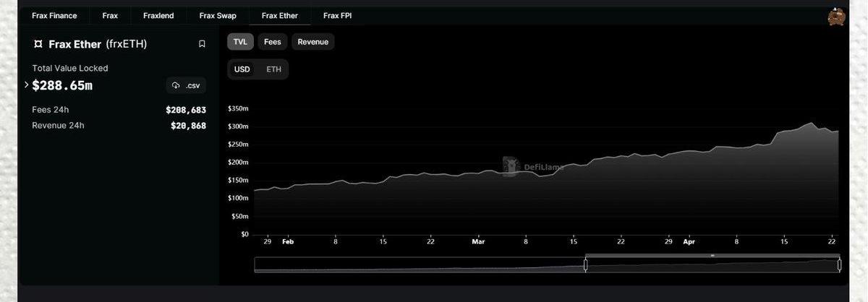The height and width of the screenshot is (302, 868).
Task: Switch chart denomination to ETH
Action: tap(273, 69)
